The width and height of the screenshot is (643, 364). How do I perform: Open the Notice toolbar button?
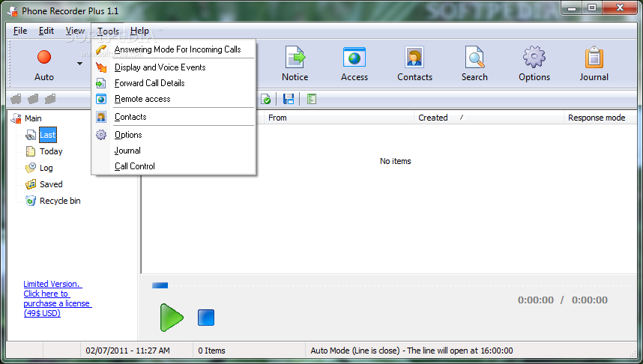pos(295,64)
